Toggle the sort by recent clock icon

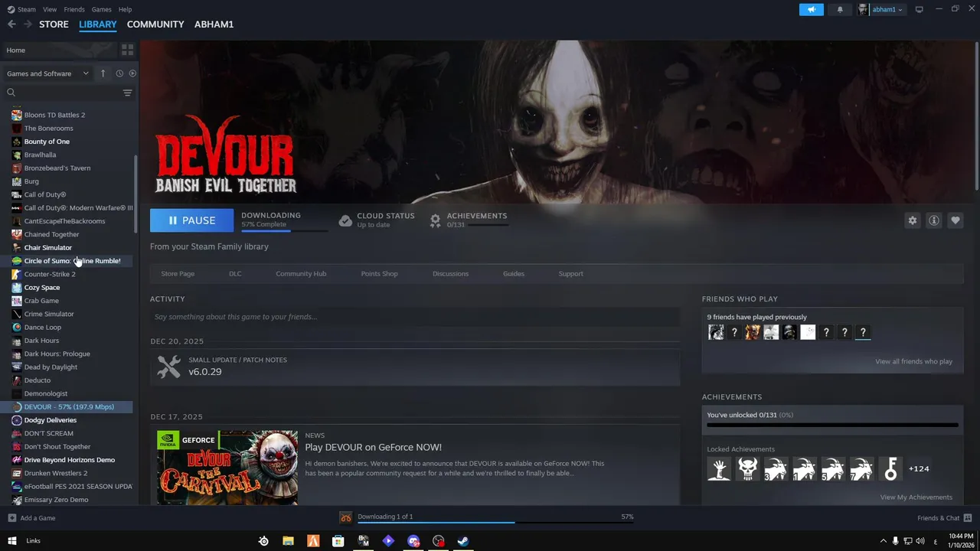point(119,73)
